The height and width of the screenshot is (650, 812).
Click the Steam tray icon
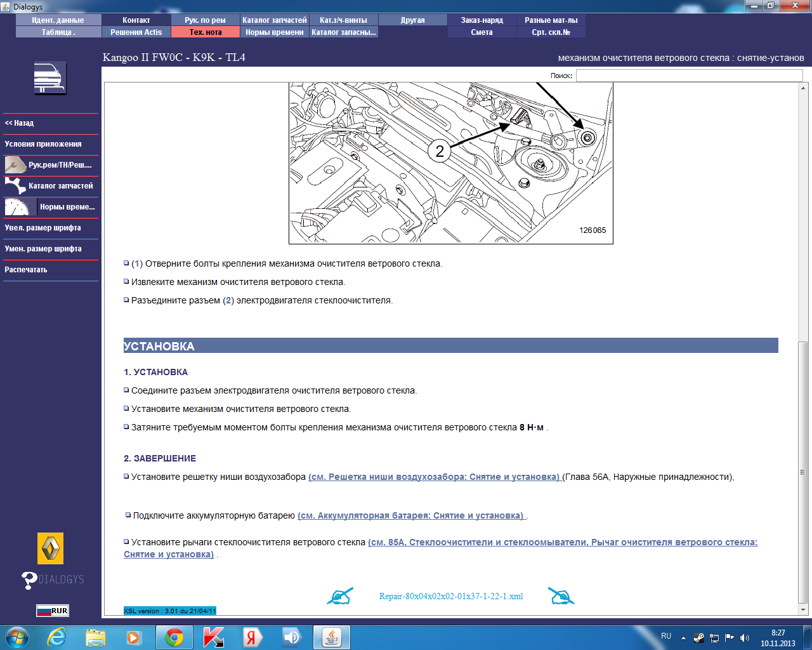click(x=699, y=637)
